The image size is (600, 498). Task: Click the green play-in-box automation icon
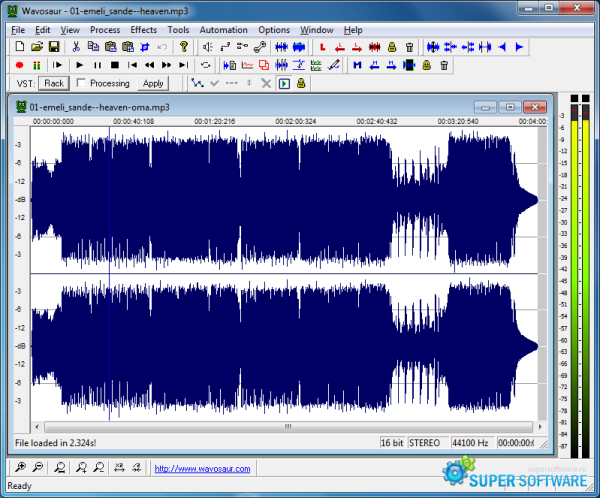[284, 83]
